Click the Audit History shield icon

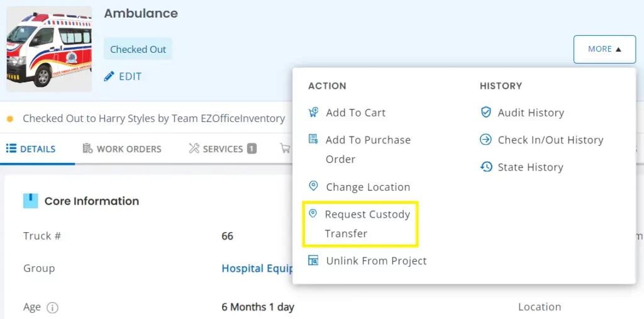(486, 113)
